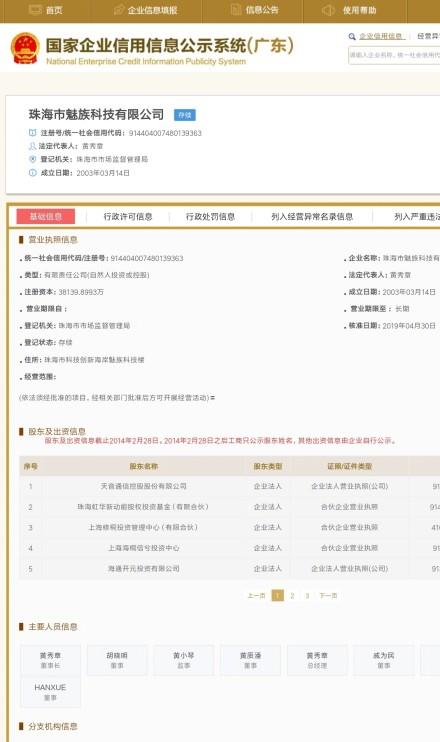Image resolution: width=440 pixels, height=742 pixels.
Task: Click the 注册号 book icon
Action: [x=33, y=133]
